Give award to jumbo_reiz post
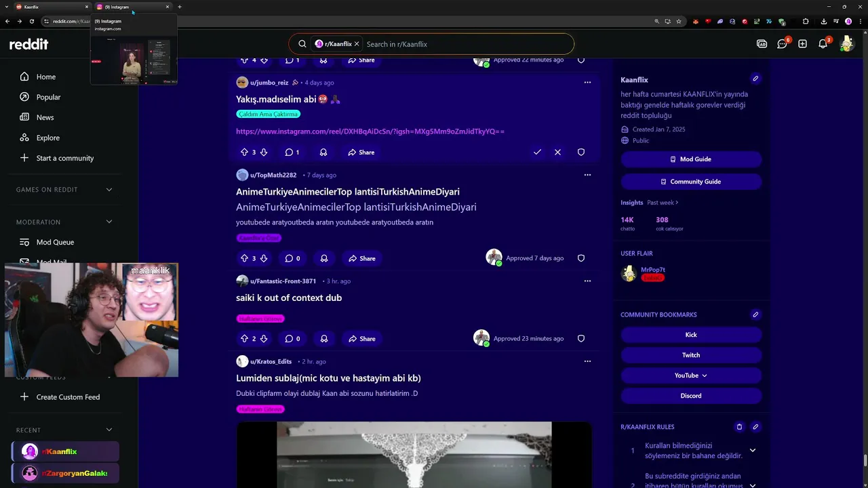The image size is (868, 488). pyautogui.click(x=323, y=152)
